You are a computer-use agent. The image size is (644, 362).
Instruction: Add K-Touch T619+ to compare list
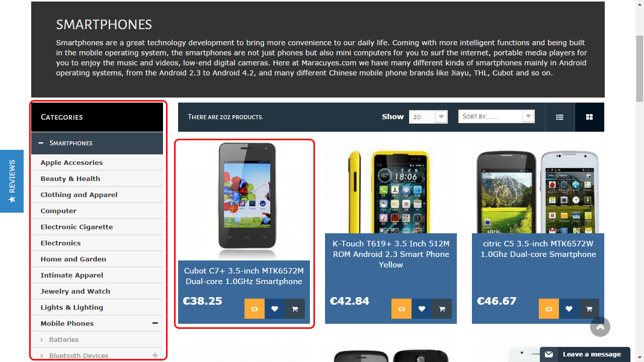tap(401, 309)
